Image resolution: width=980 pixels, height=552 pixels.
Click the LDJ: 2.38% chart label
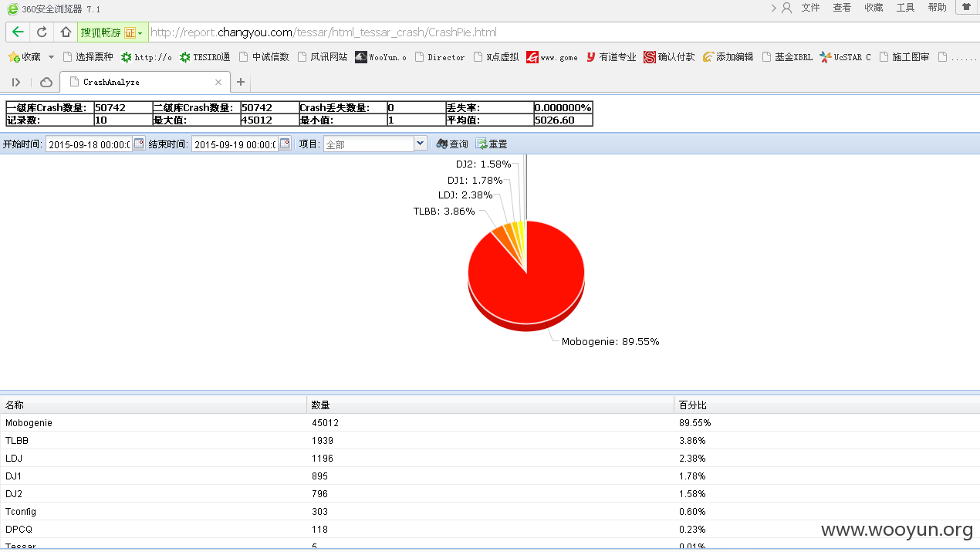[465, 195]
